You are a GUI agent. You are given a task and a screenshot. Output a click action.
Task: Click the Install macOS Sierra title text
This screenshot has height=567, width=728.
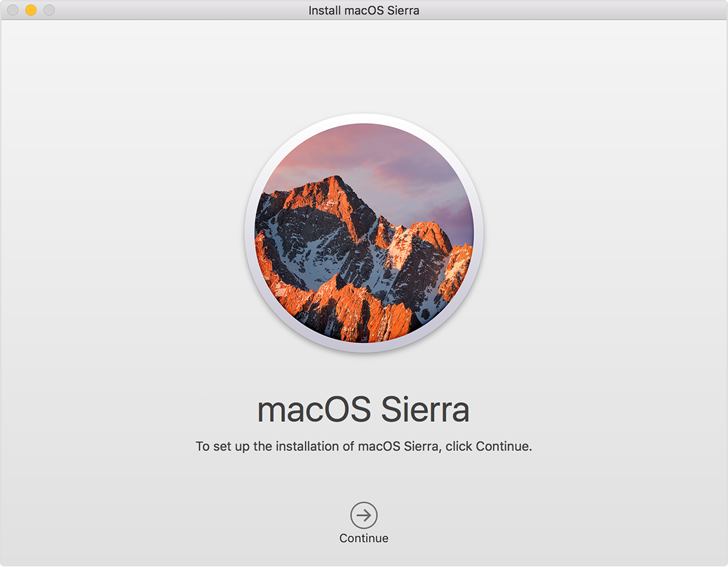[365, 10]
